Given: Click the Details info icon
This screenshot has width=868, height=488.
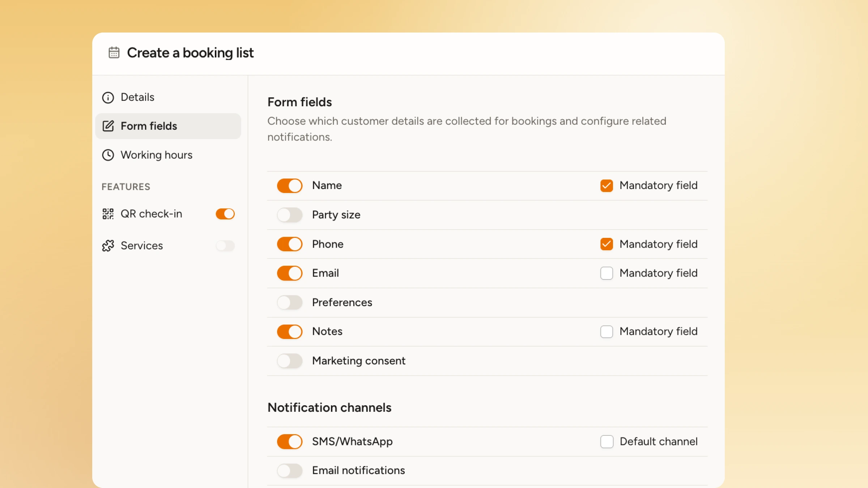Looking at the screenshot, I should 108,97.
